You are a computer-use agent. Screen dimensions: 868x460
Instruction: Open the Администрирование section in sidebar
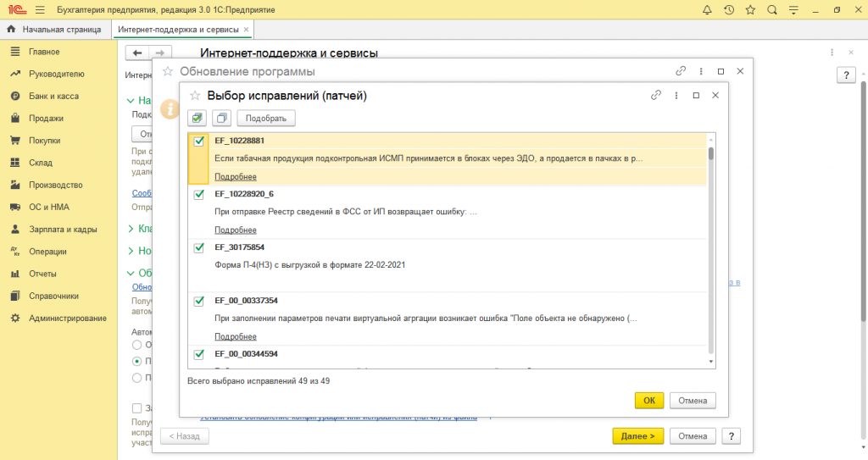[67, 318]
